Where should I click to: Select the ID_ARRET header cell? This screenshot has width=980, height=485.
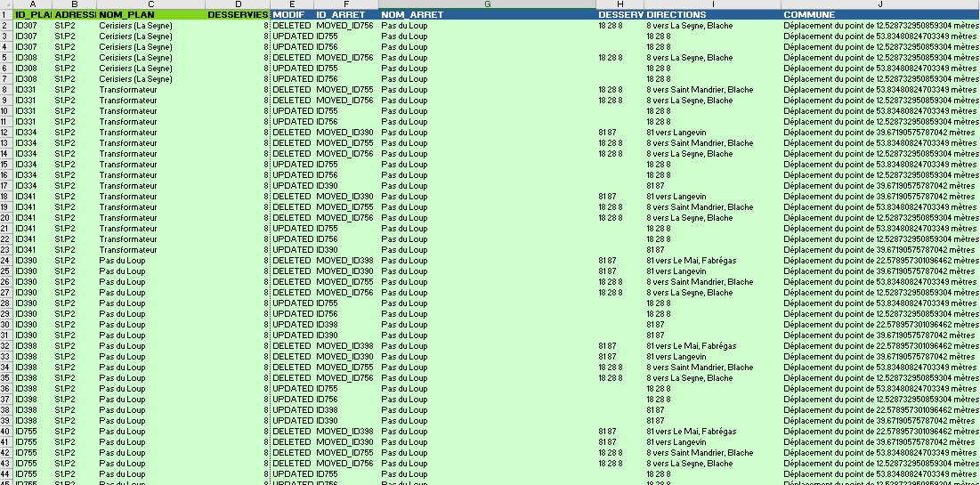point(346,15)
